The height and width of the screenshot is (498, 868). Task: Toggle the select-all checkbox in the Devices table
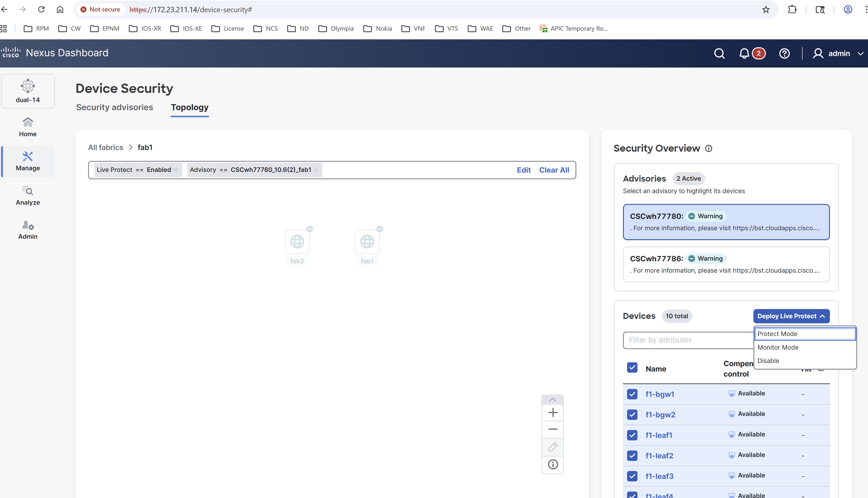(x=632, y=367)
